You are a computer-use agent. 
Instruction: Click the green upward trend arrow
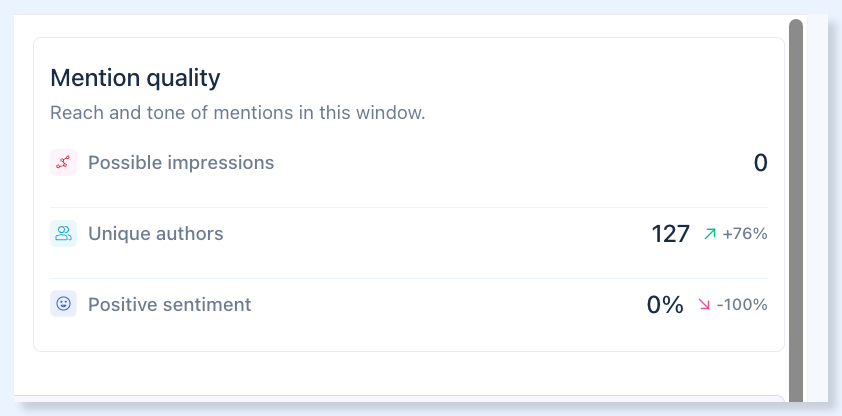coord(710,233)
